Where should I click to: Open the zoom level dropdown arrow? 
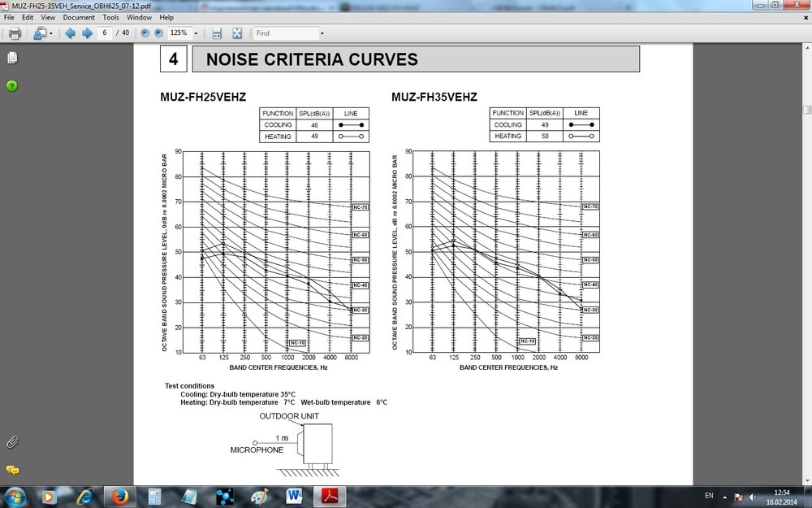tap(196, 33)
